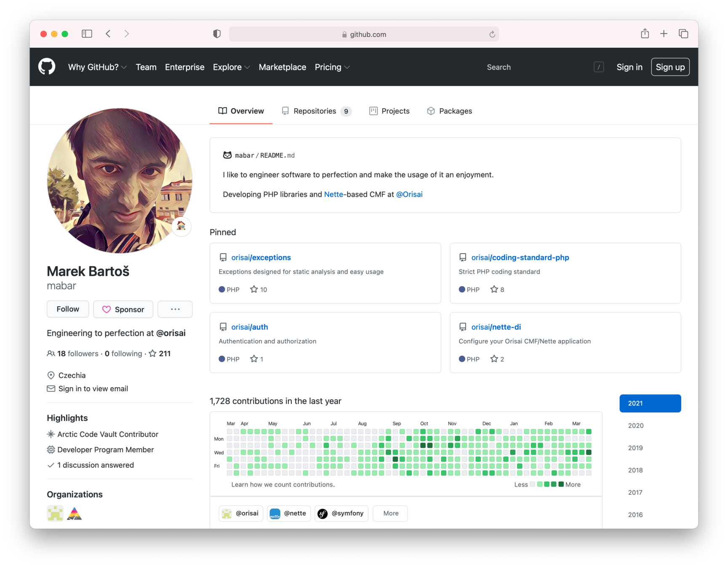Image resolution: width=728 pixels, height=568 pixels.
Task: Expand the Explore dropdown menu
Action: [231, 67]
